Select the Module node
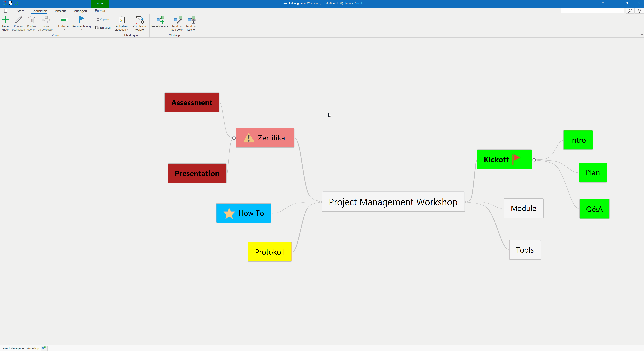This screenshot has width=644, height=351. tap(523, 208)
